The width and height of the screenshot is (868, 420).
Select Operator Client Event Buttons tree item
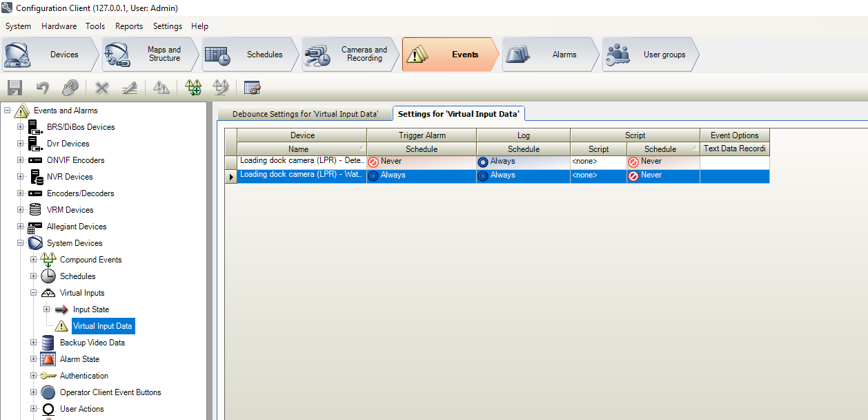coord(110,392)
